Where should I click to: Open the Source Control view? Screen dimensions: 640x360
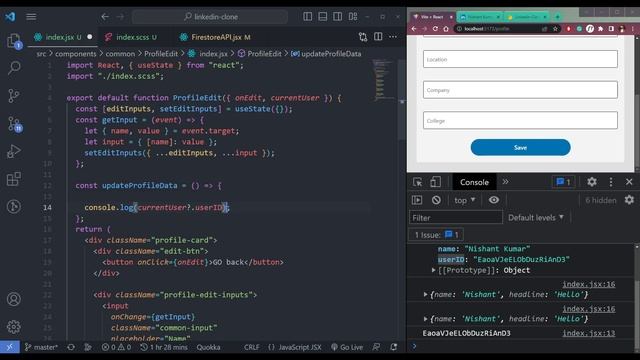[14, 96]
